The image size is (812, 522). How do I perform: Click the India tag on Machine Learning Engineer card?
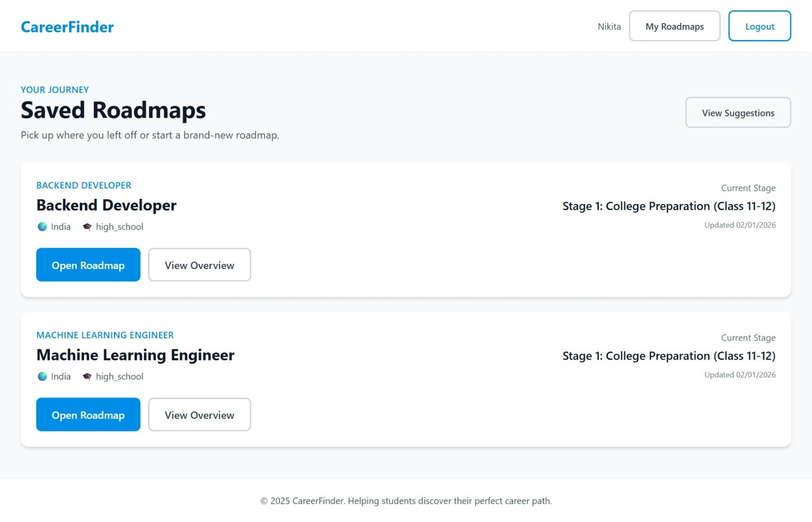60,376
